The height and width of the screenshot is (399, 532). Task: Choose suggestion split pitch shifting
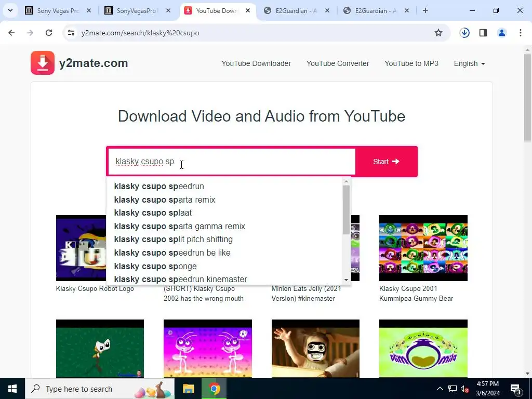point(224,239)
